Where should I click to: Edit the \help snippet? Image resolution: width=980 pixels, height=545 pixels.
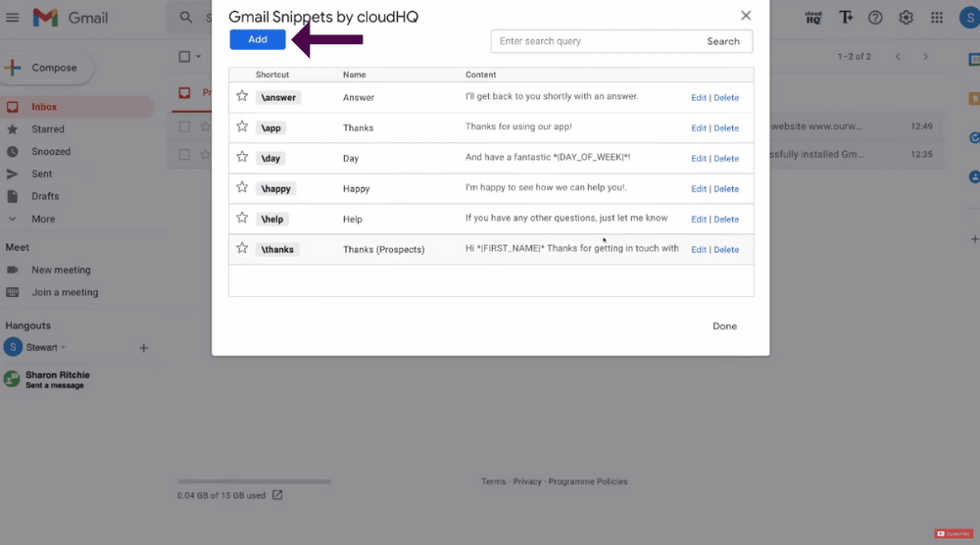[x=698, y=220]
